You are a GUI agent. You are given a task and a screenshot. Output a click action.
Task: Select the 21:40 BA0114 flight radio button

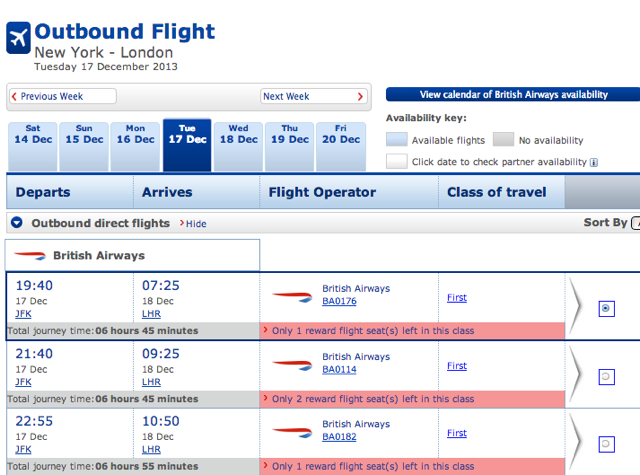click(606, 377)
